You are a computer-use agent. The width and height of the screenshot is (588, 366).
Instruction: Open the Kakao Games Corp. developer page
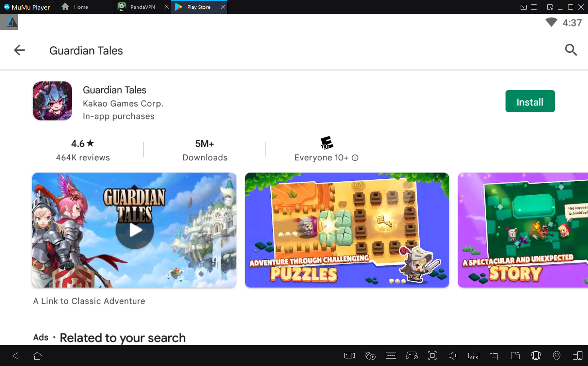tap(123, 103)
